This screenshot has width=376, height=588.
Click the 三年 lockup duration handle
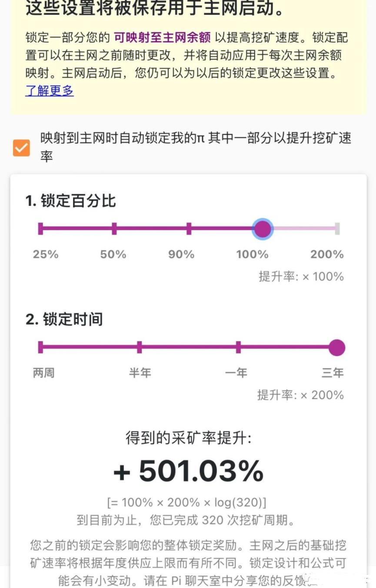tap(337, 348)
